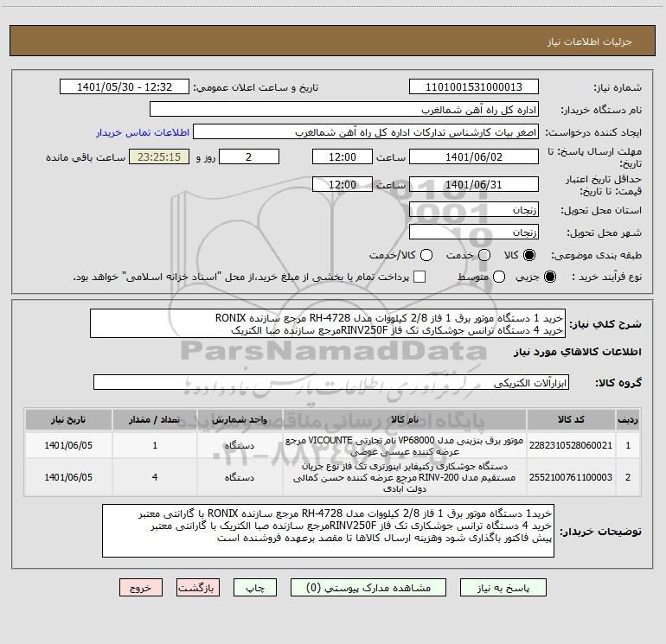Click unit دستگاه in the RINV-200 row

(240, 477)
